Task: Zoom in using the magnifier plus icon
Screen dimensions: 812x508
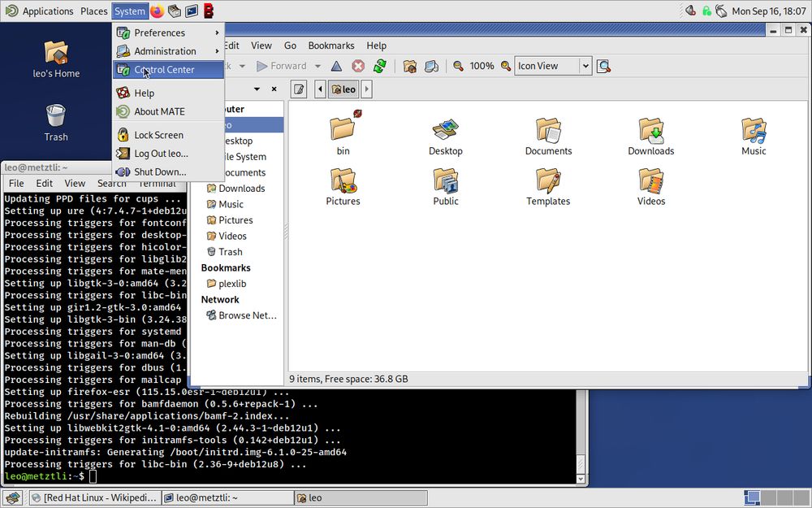Action: point(505,66)
